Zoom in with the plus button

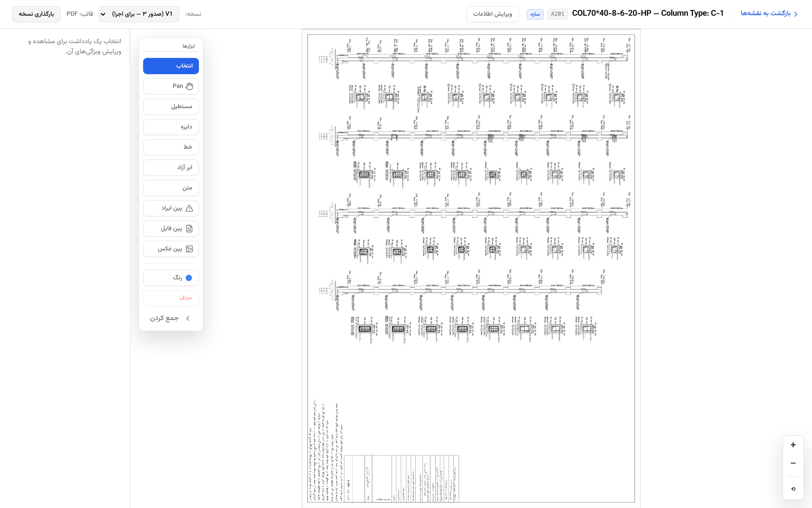pos(793,445)
